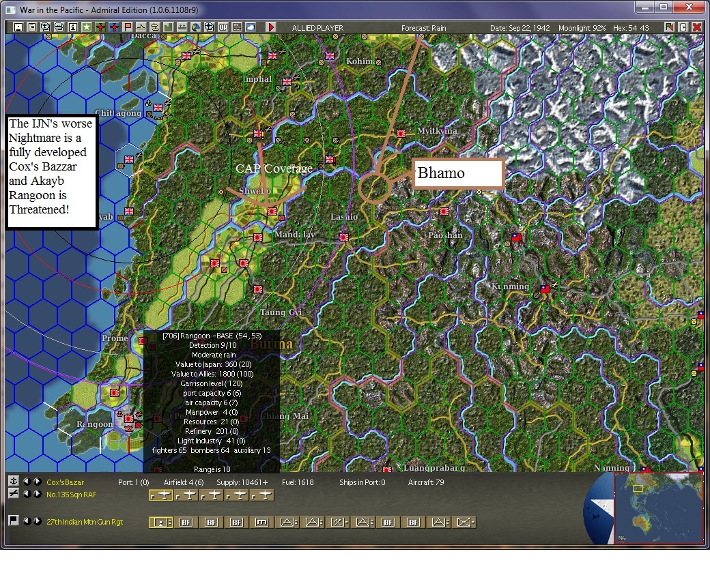This screenshot has width=710, height=588.
Task: Click the anchor icon beside Cox's Bazar
Action: 14,482
